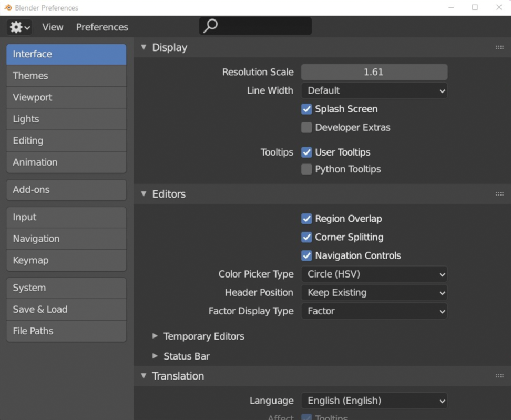511x420 pixels.
Task: Enable Developer Extras checkbox
Action: (306, 127)
